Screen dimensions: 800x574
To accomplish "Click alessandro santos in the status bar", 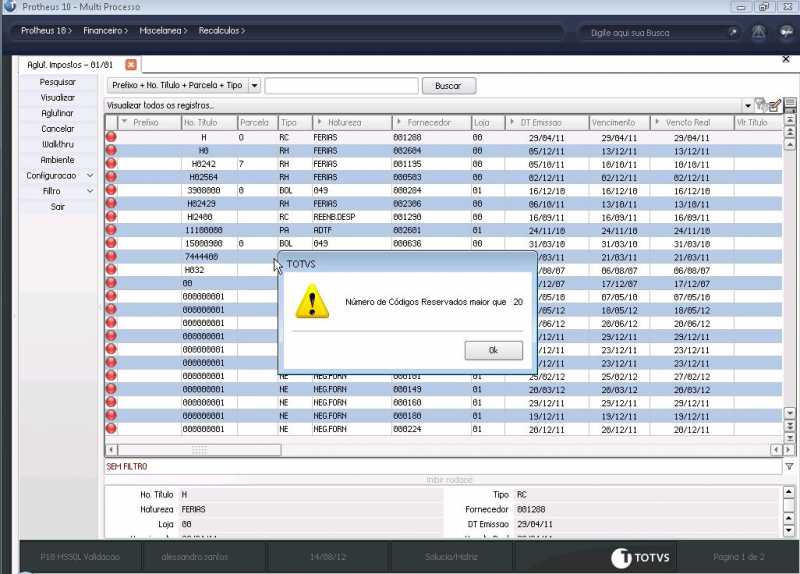I will tap(194, 557).
